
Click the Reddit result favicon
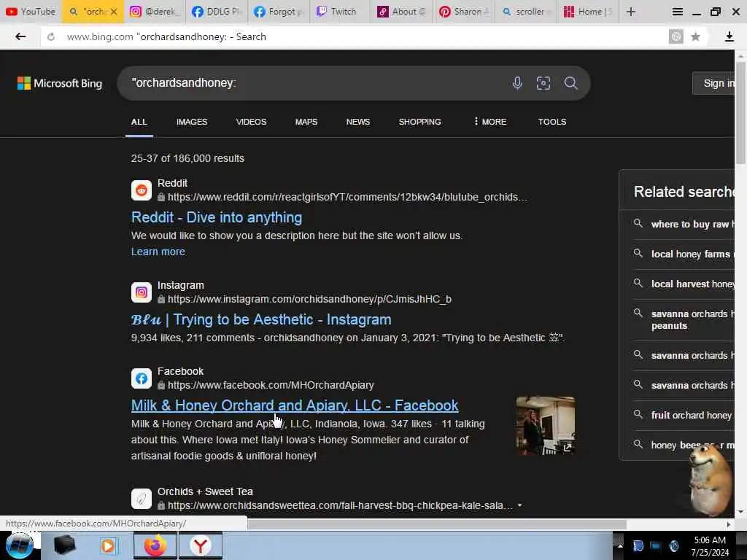click(142, 190)
